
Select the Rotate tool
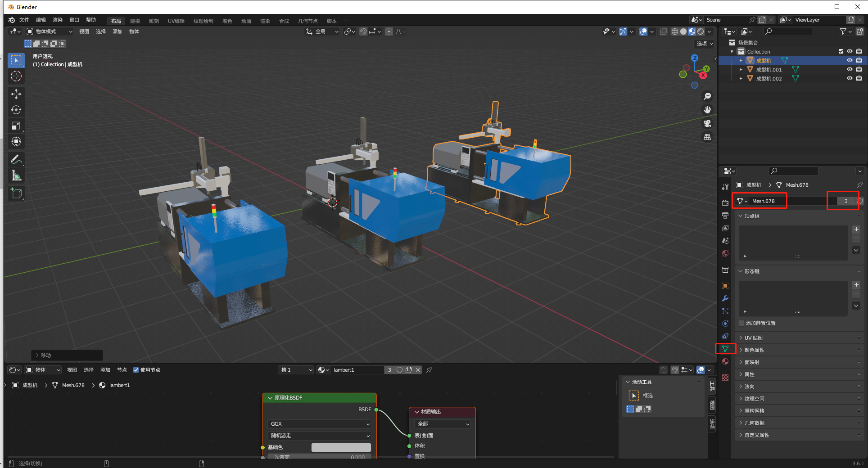16,110
